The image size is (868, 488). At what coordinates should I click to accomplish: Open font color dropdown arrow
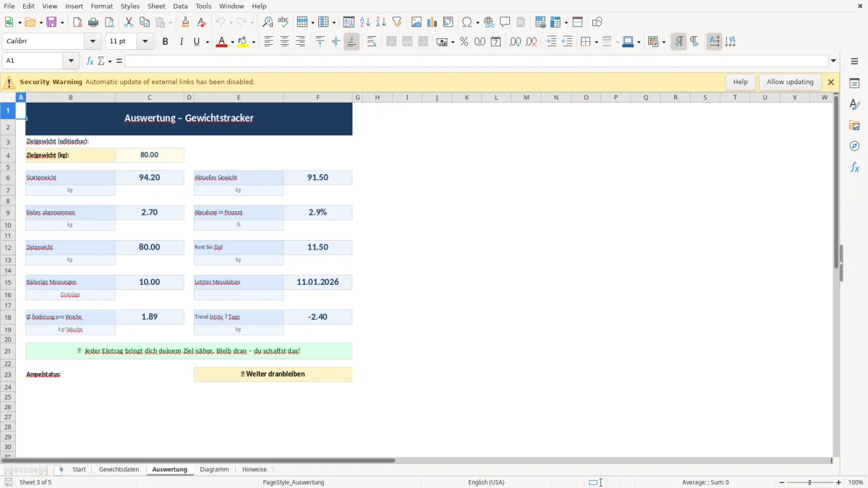tap(231, 42)
